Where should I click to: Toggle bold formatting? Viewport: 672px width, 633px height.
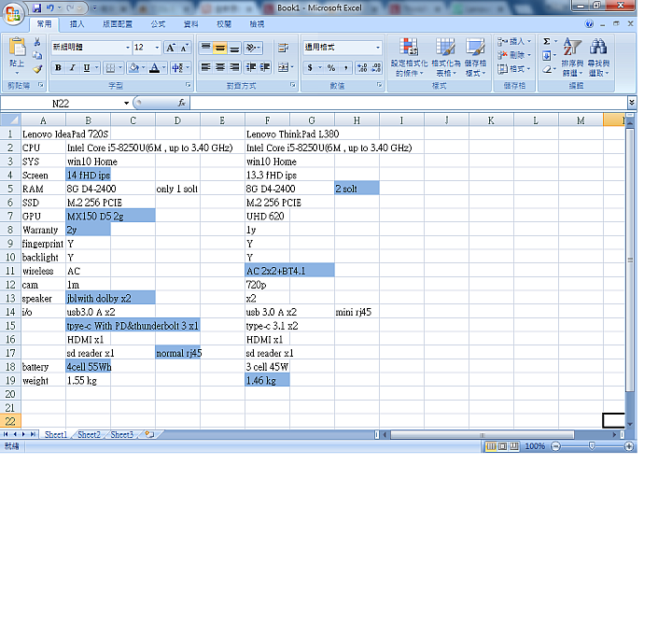coord(58,67)
